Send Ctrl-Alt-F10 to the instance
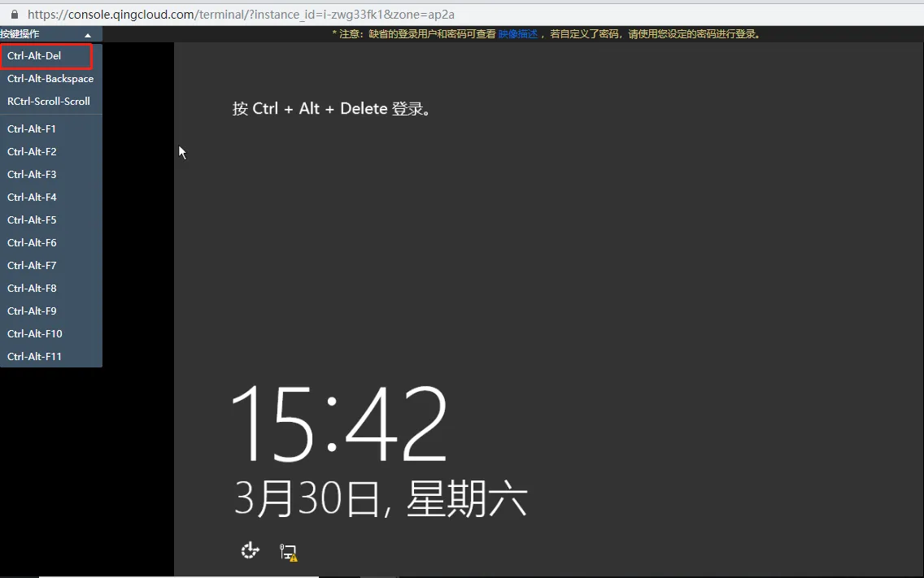This screenshot has width=924, height=578. (x=34, y=333)
